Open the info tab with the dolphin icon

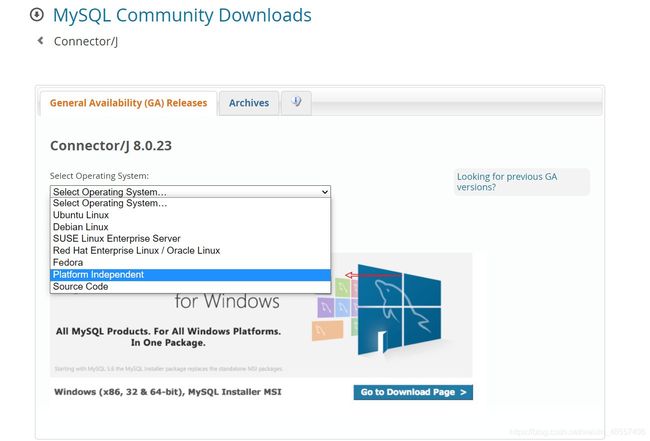coord(296,102)
